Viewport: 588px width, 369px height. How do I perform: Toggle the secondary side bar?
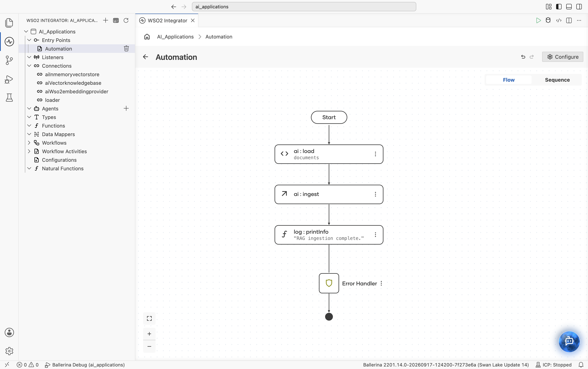[x=579, y=7]
